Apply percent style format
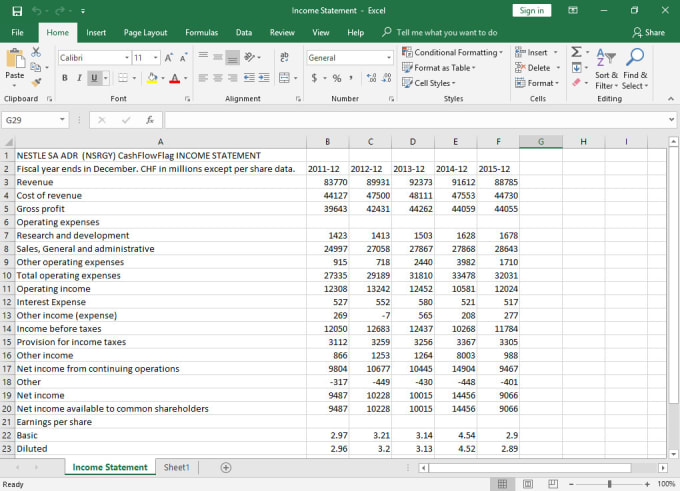Image resolution: width=680 pixels, height=491 pixels. 337,78
